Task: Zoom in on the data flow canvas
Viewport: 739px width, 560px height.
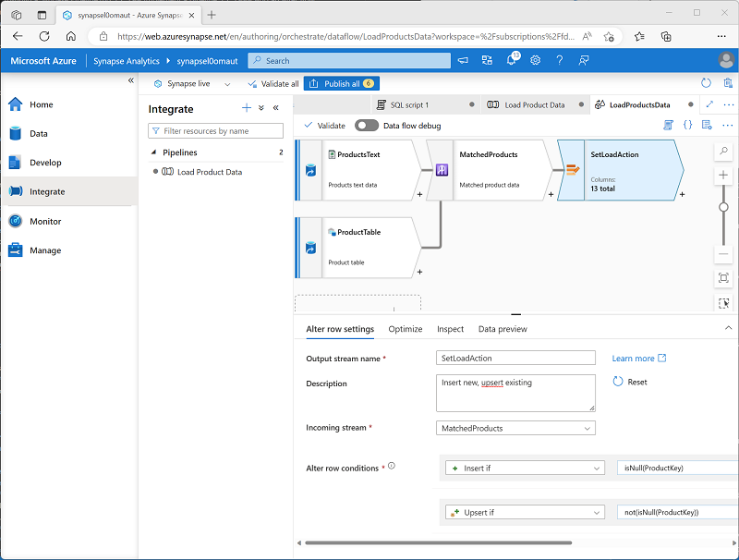Action: click(x=723, y=176)
